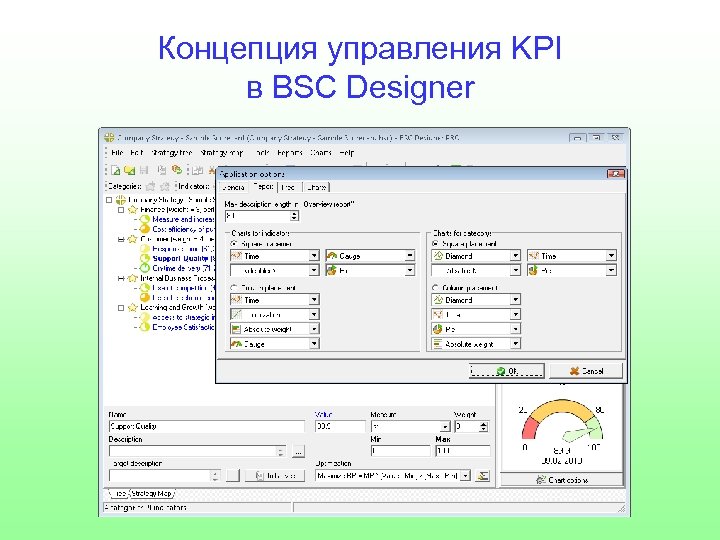Image resolution: width=720 pixels, height=540 pixels.
Task: Click the first grey star beside Categories
Action: point(151,186)
